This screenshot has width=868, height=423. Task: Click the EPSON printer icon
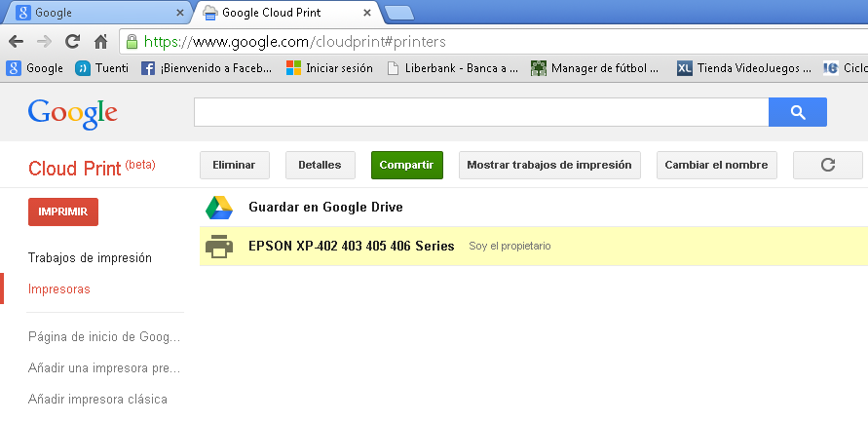218,247
